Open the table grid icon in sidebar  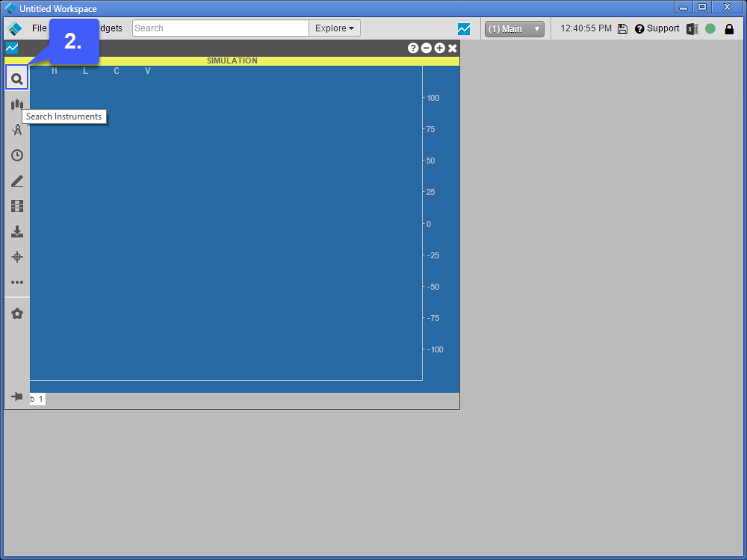[x=17, y=206]
